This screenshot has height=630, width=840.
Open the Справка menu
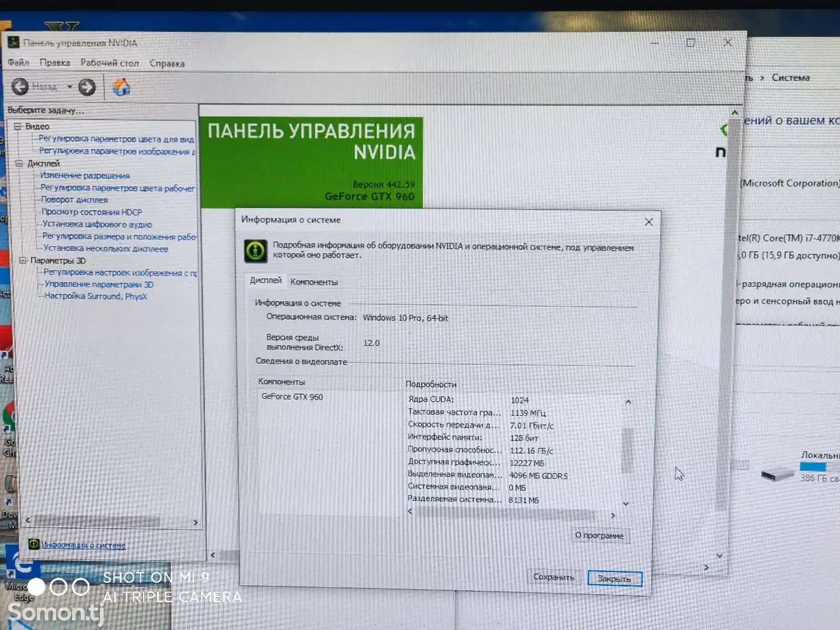167,64
